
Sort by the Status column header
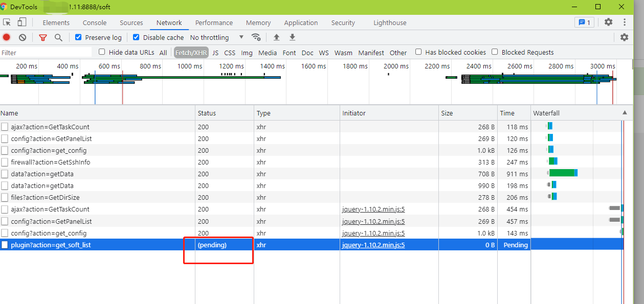tap(225, 113)
